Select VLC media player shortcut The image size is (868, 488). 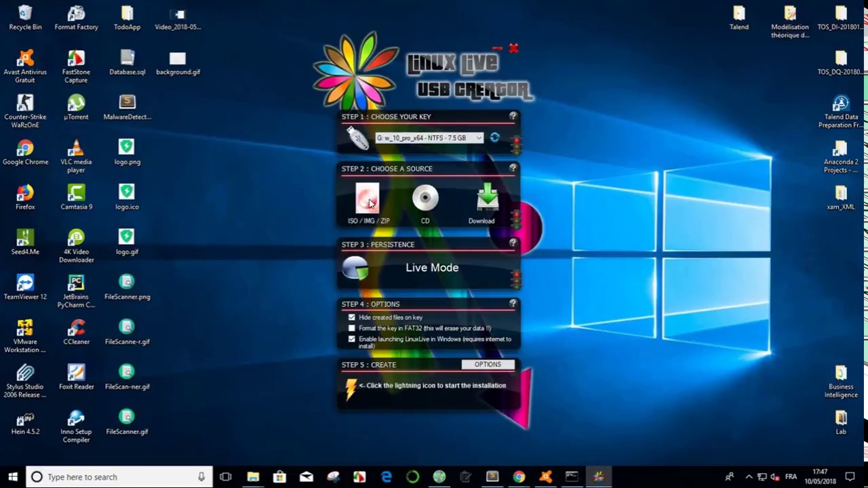[76, 156]
